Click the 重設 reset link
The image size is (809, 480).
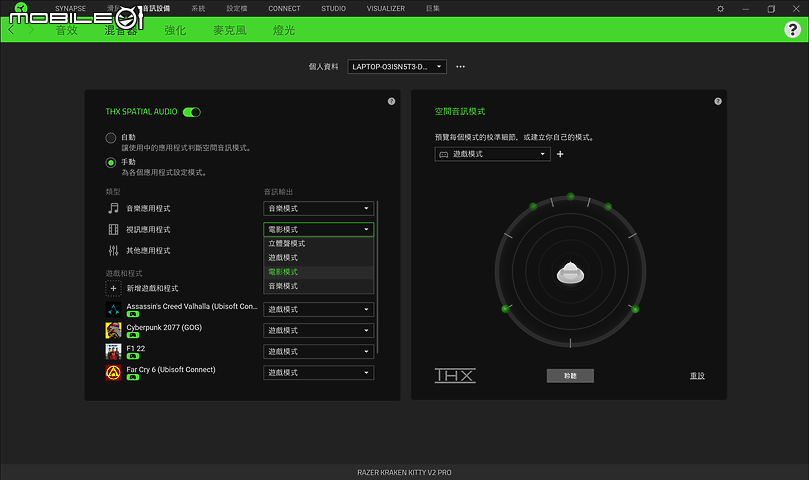[697, 375]
